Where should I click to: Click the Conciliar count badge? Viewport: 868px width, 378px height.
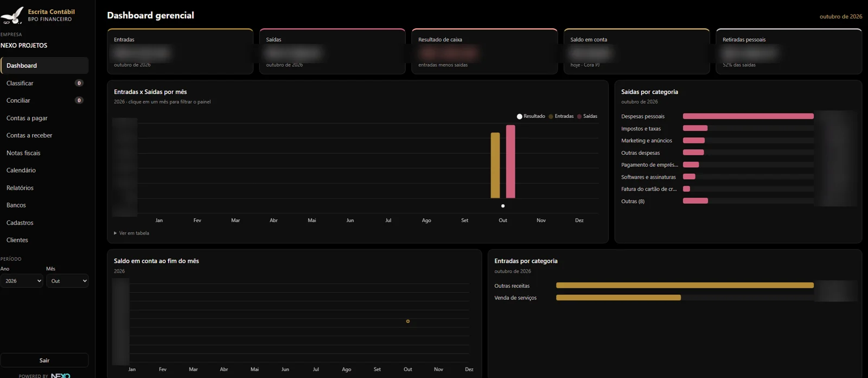(x=79, y=100)
